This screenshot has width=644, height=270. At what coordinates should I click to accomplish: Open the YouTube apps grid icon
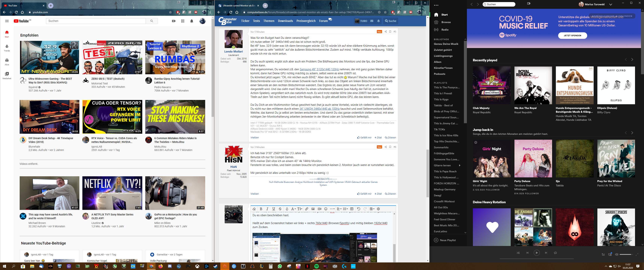[183, 21]
